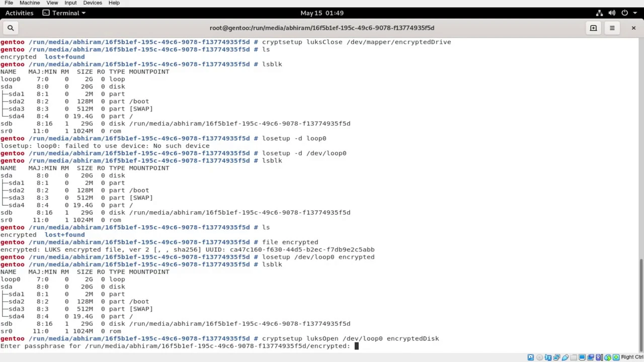Screen dimensions: 644x362
Task: Click the CPU virtualization 'V' icon in status bar
Action: coord(599,357)
